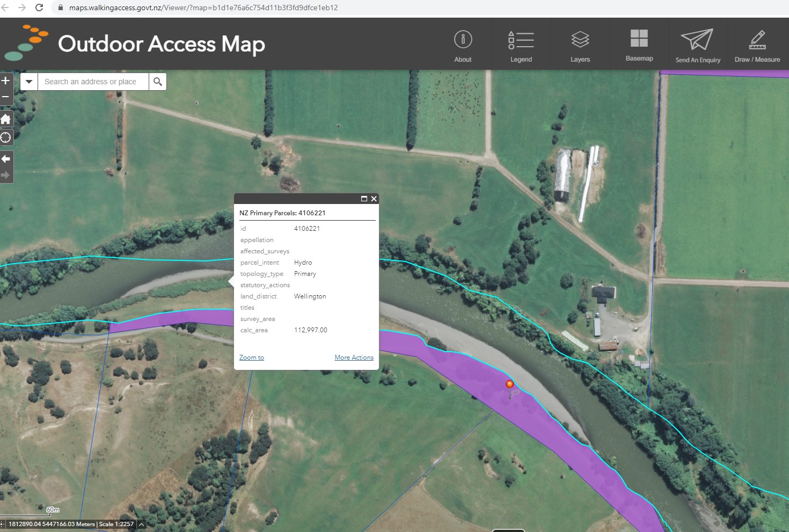The image size is (789, 532).
Task: Zoom out with the minus button
Action: click(6, 97)
